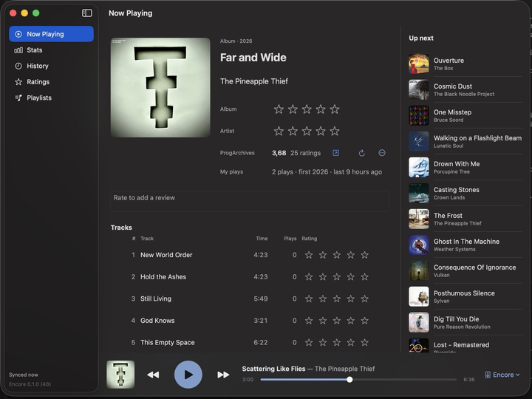Screen dimensions: 532x399
Task: Rate Hold the Ashes three stars
Action: [x=337, y=277]
